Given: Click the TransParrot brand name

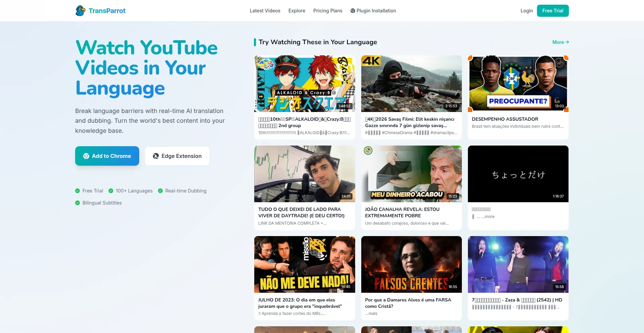Looking at the screenshot, I should 107,11.
